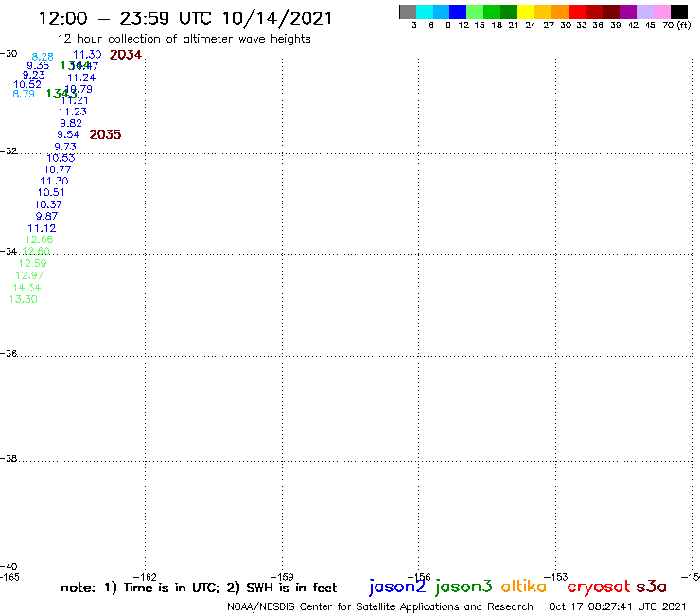Click the '42' label under the color scale
The height and width of the screenshot is (615, 700).
(x=633, y=26)
